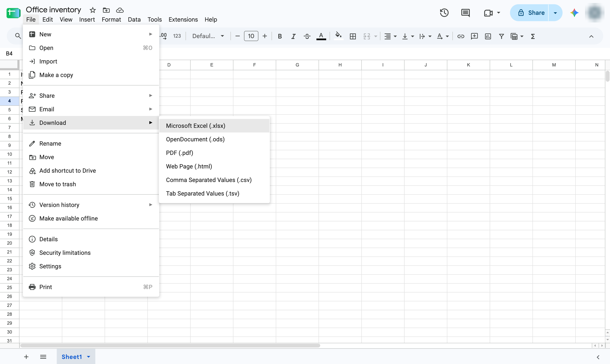Open the Share button dropdown arrow
The image size is (610, 364).
point(555,13)
